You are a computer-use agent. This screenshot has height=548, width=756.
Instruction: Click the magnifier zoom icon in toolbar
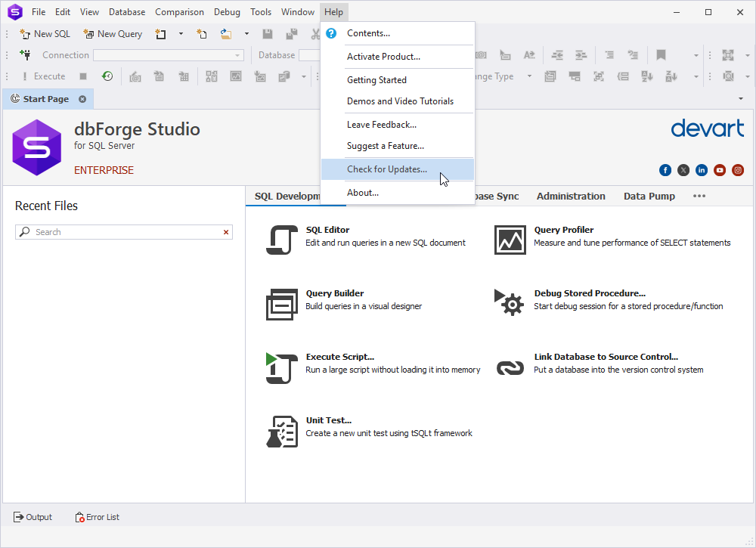(x=727, y=76)
